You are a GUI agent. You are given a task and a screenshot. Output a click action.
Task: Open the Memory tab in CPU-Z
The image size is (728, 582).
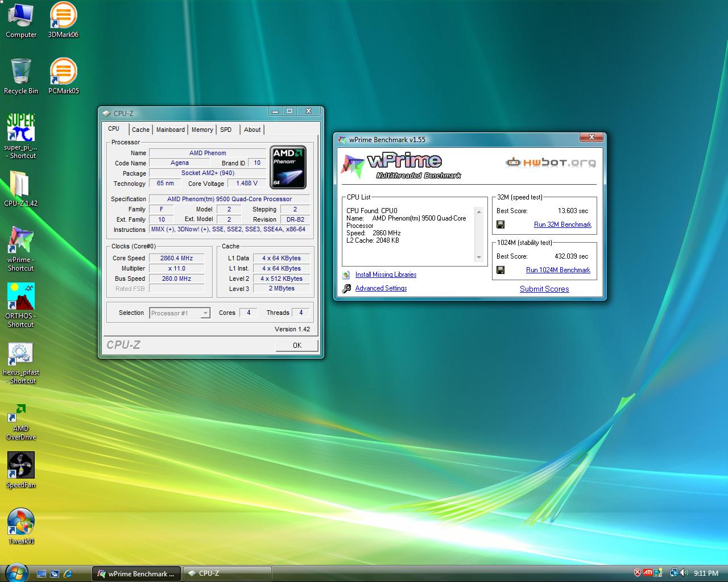pos(202,130)
